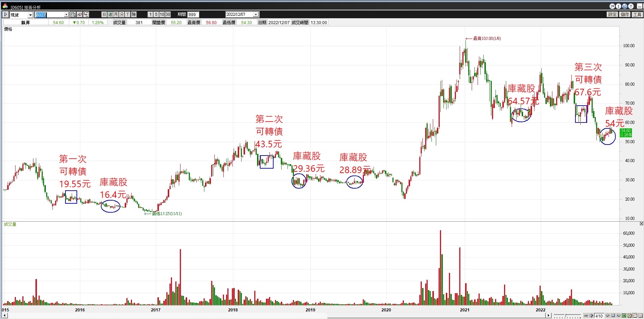Toggle the 除 ex-dividend adjustment button
This screenshot has width=644, height=319.
134,14
